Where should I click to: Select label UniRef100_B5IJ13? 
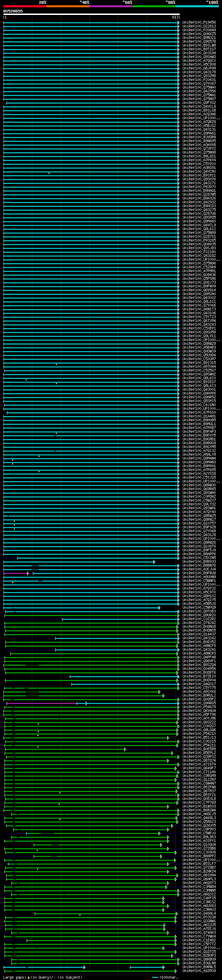pyautogui.click(x=199, y=737)
